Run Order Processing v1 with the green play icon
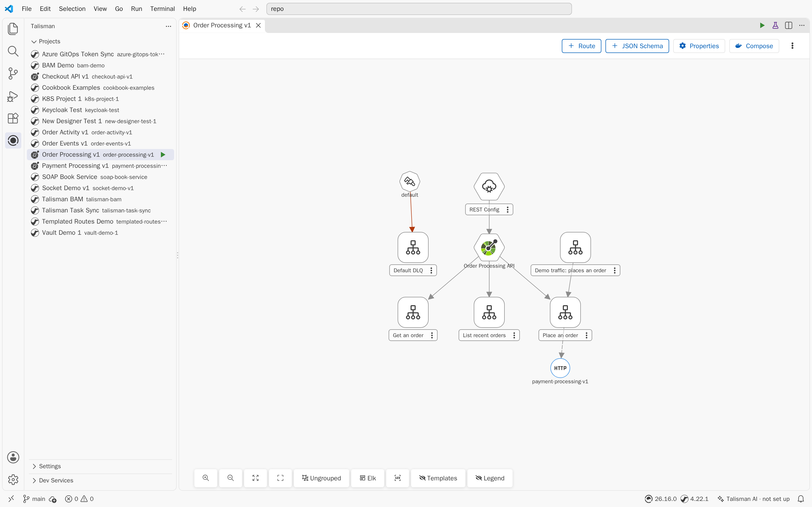 coord(163,155)
